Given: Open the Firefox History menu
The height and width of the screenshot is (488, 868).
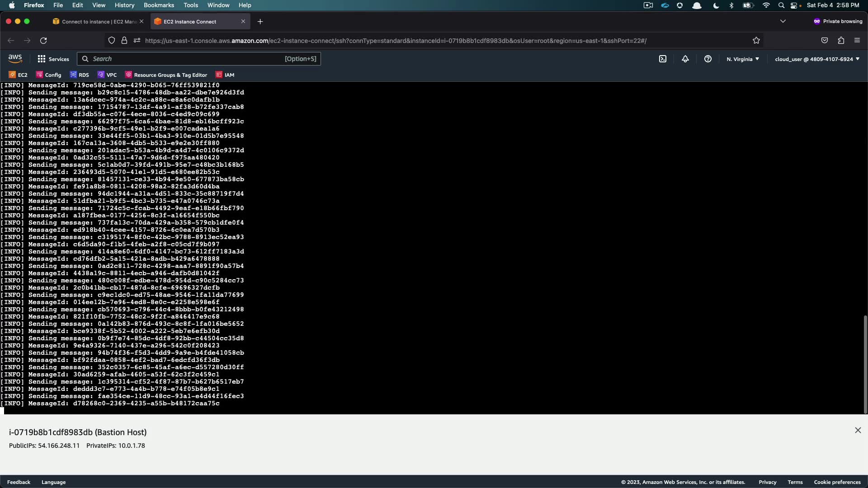Looking at the screenshot, I should point(124,5).
